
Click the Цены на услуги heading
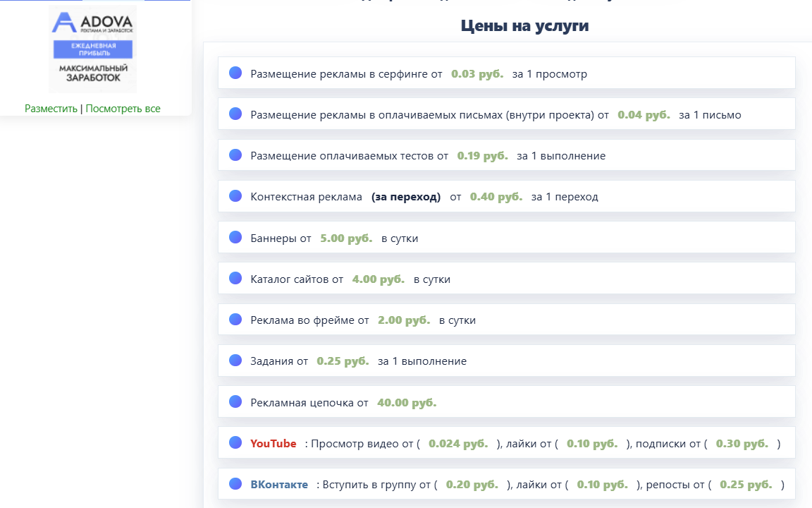point(524,26)
